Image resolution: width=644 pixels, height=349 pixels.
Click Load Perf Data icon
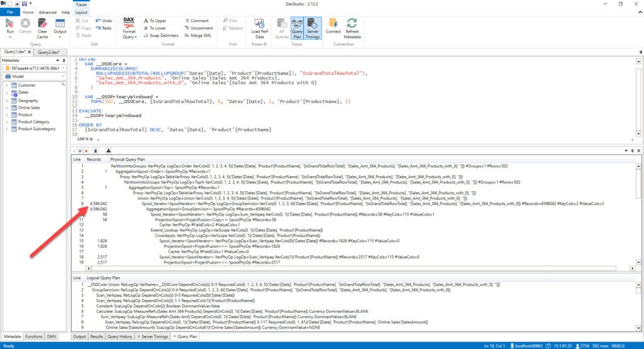click(x=259, y=28)
